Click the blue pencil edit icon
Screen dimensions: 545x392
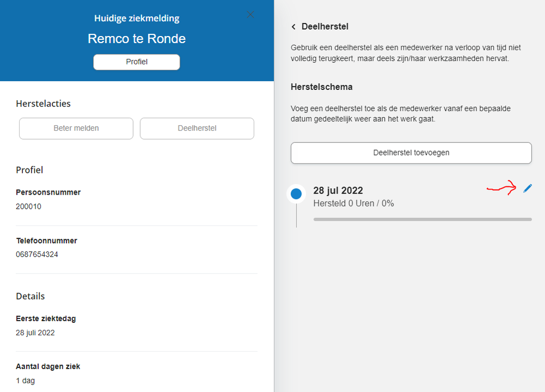pos(527,188)
